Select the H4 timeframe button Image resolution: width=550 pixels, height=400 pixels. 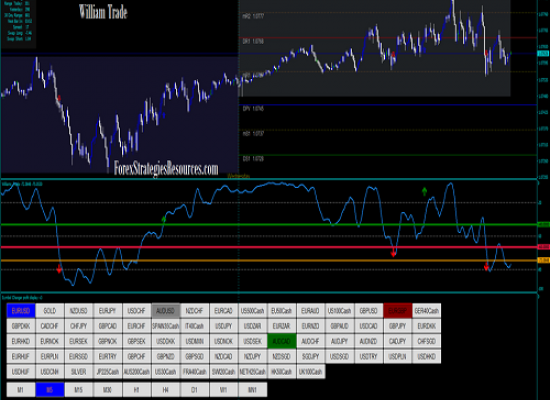(x=166, y=390)
